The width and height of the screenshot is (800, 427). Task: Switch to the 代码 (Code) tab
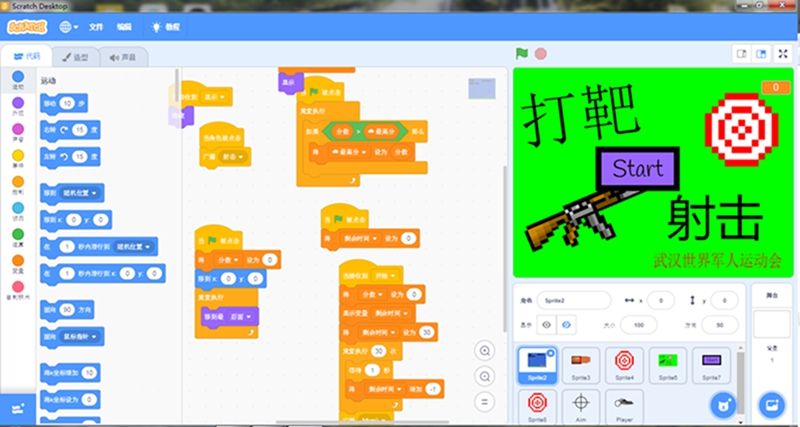[27, 56]
